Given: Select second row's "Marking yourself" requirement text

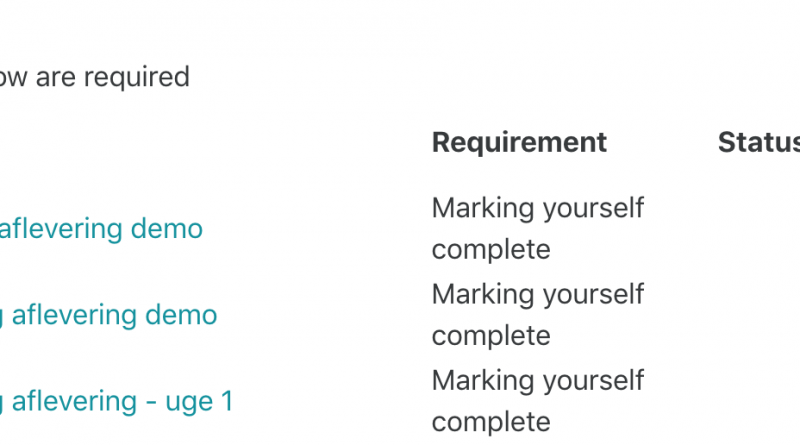Looking at the screenshot, I should point(538,294).
